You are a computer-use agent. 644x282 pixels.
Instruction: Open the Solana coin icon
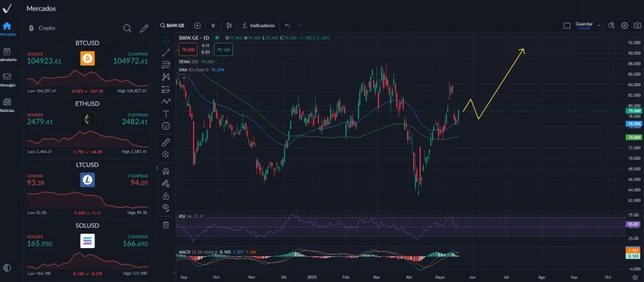point(87,241)
